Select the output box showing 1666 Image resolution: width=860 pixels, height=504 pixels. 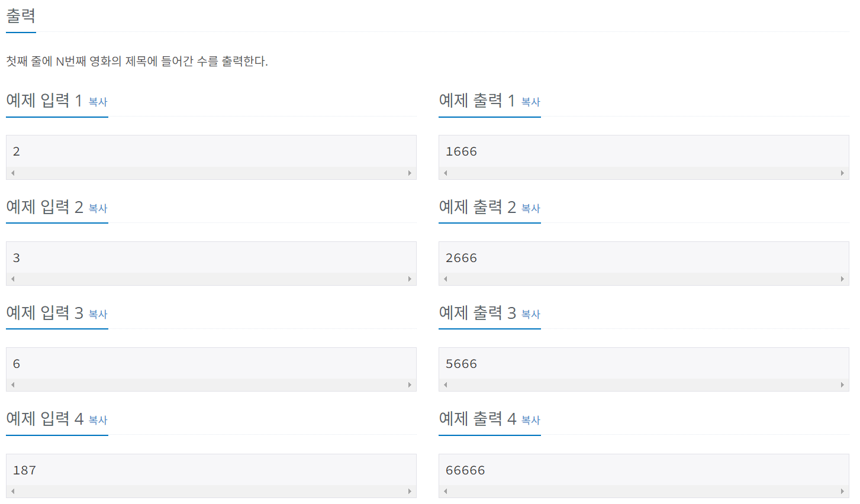point(643,151)
